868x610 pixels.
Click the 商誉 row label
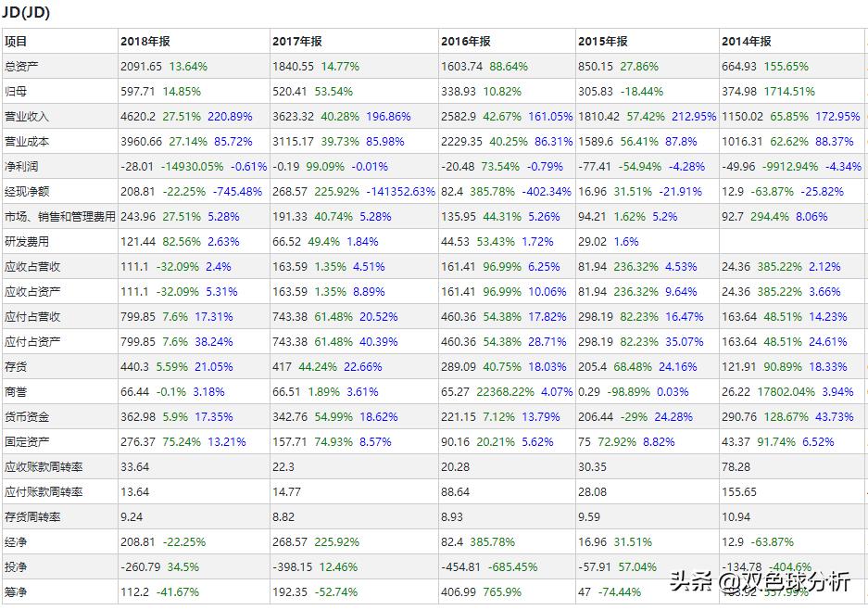click(17, 392)
